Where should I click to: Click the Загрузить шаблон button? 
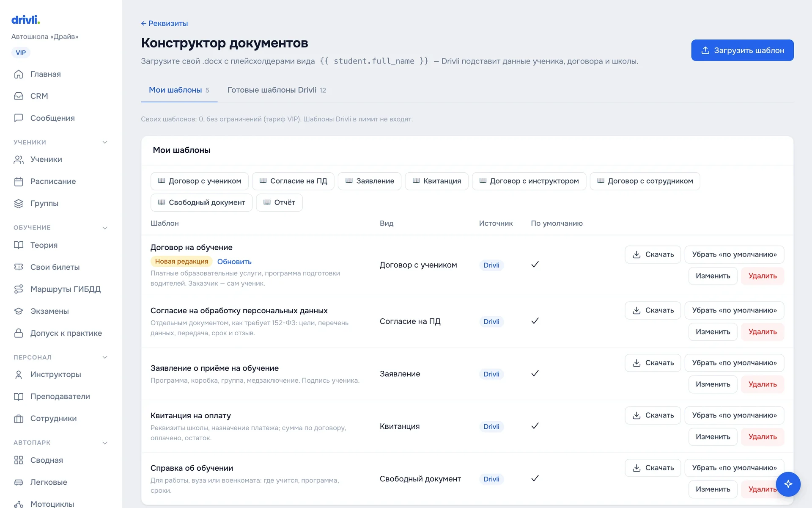tap(742, 50)
